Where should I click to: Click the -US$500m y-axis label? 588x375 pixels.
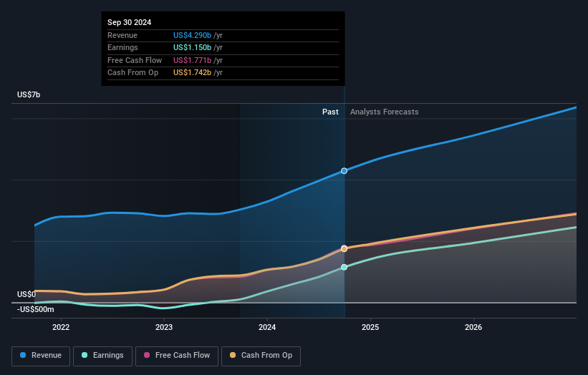point(36,309)
